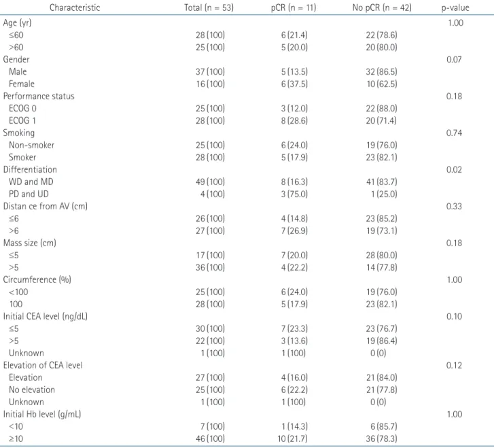Screen dimensions: 494x448
Task: Click the '5 (13.5)' pCR value for Male
Action: 294,71
